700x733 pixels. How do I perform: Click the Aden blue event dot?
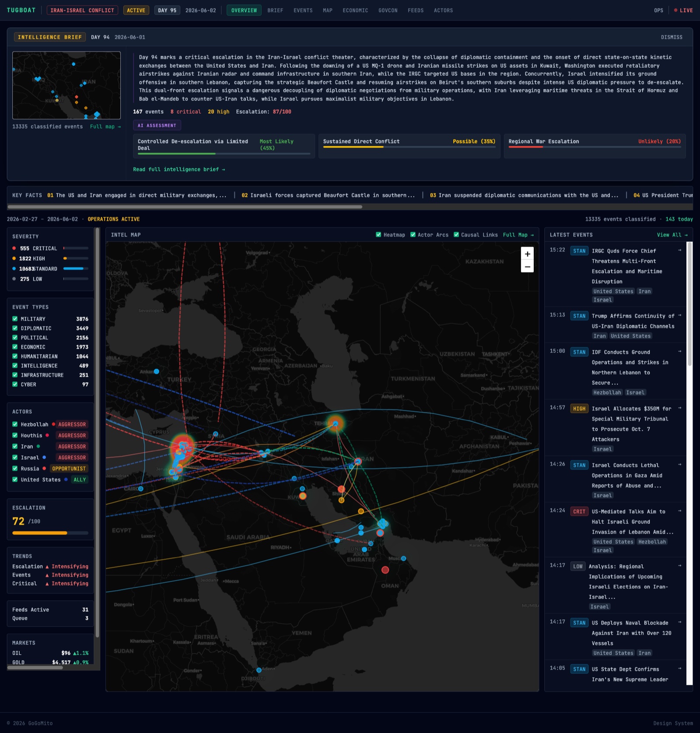coord(259,670)
